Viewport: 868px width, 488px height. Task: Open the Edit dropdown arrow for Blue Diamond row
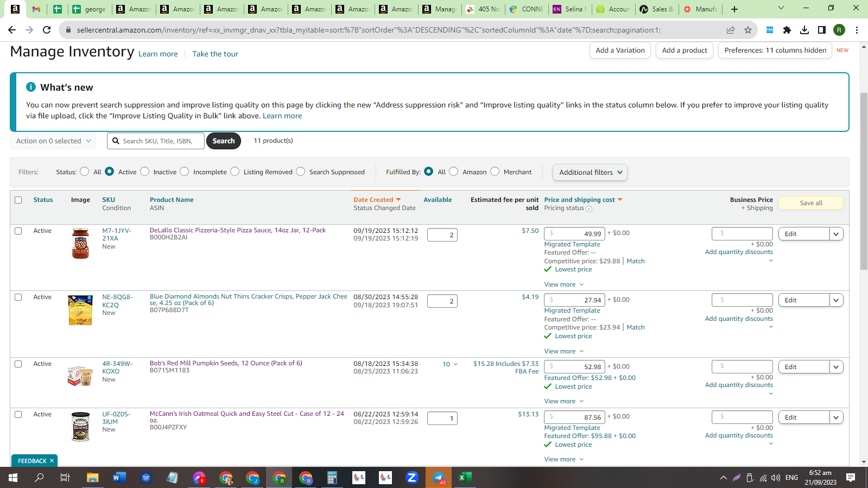(x=837, y=300)
